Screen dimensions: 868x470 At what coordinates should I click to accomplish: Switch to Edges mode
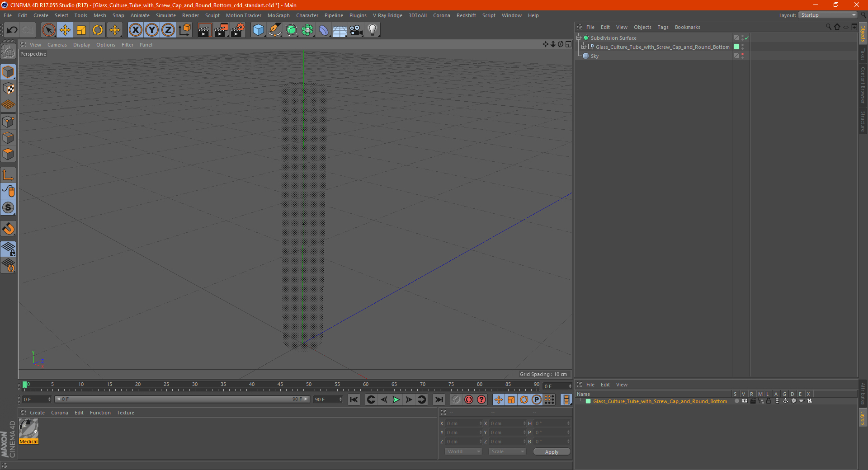(8, 138)
